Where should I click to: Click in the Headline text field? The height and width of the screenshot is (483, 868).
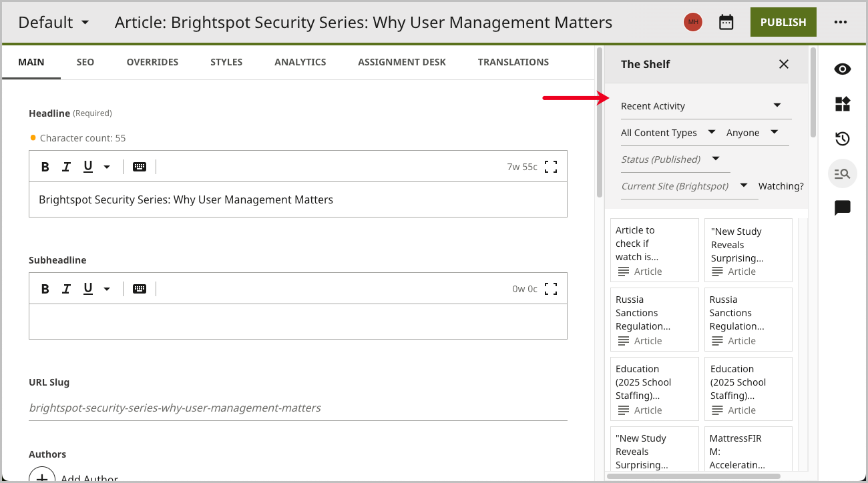pyautogui.click(x=298, y=199)
